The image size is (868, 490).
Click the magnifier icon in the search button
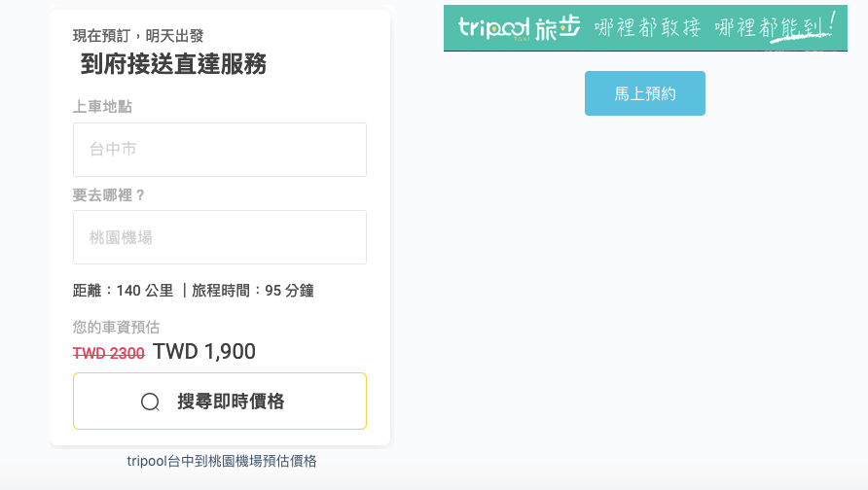click(x=150, y=402)
